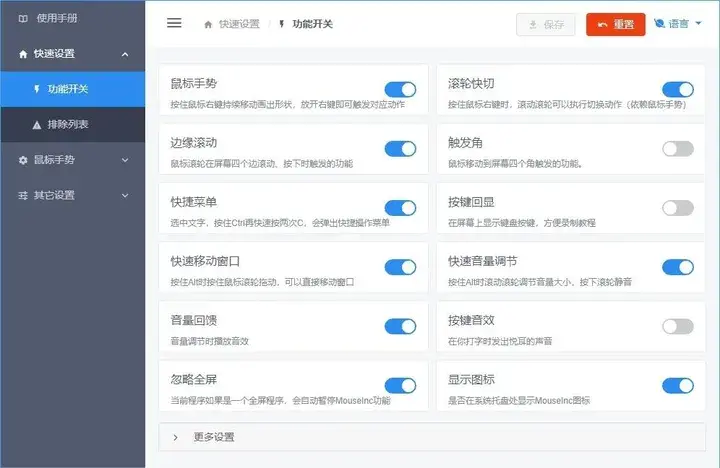Click the orange 重置 button

615,24
